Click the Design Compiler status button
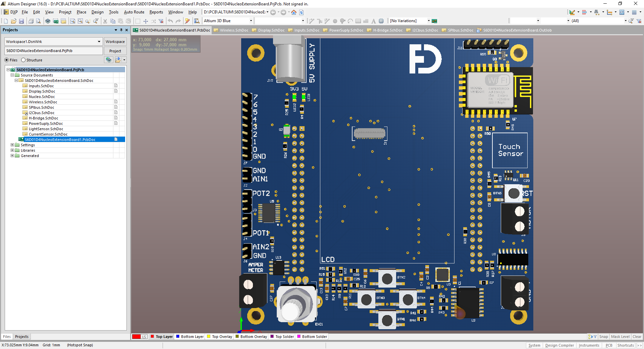 pyautogui.click(x=559, y=345)
